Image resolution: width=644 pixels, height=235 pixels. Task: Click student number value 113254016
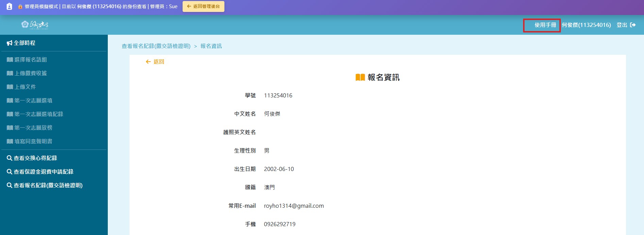click(x=278, y=95)
